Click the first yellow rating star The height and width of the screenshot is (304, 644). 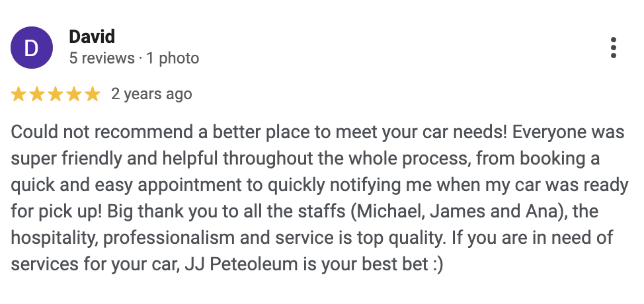click(19, 95)
